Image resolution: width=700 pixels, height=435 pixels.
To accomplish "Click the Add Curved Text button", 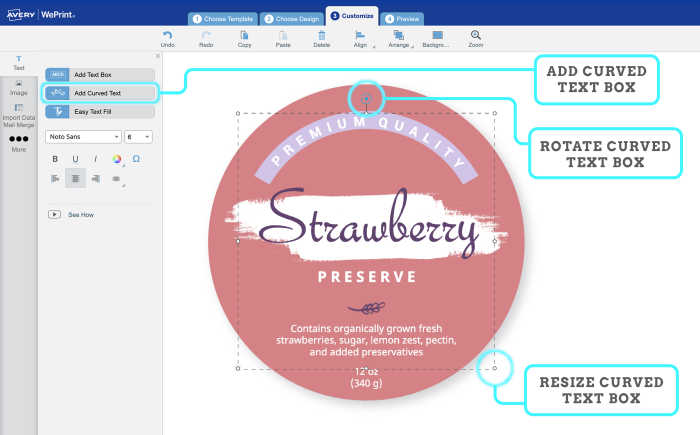I will (x=100, y=93).
